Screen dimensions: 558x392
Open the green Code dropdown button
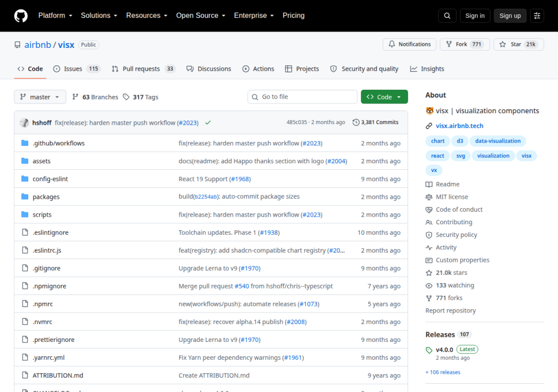coord(384,97)
